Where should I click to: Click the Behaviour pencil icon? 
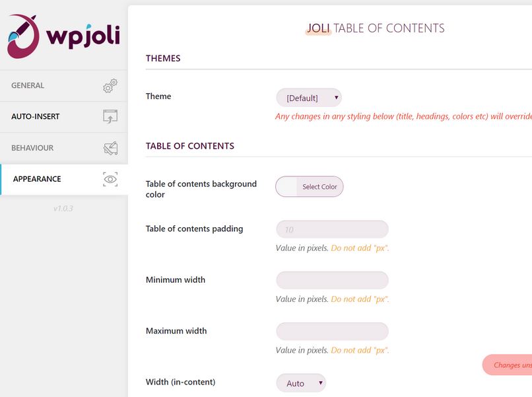click(110, 148)
